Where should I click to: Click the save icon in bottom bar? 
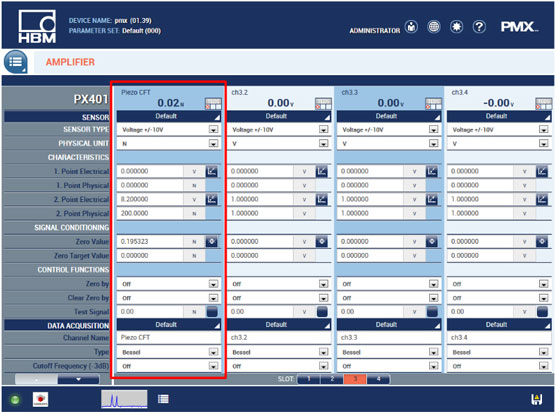click(537, 399)
